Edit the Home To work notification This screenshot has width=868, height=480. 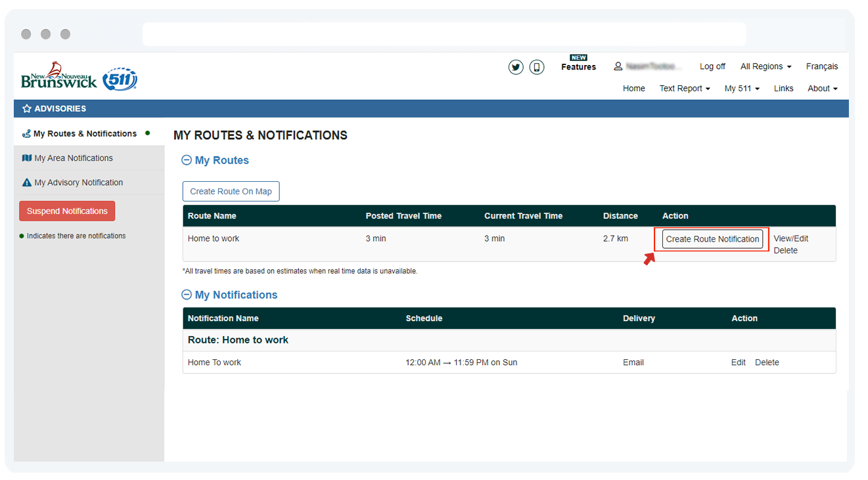[x=739, y=362]
